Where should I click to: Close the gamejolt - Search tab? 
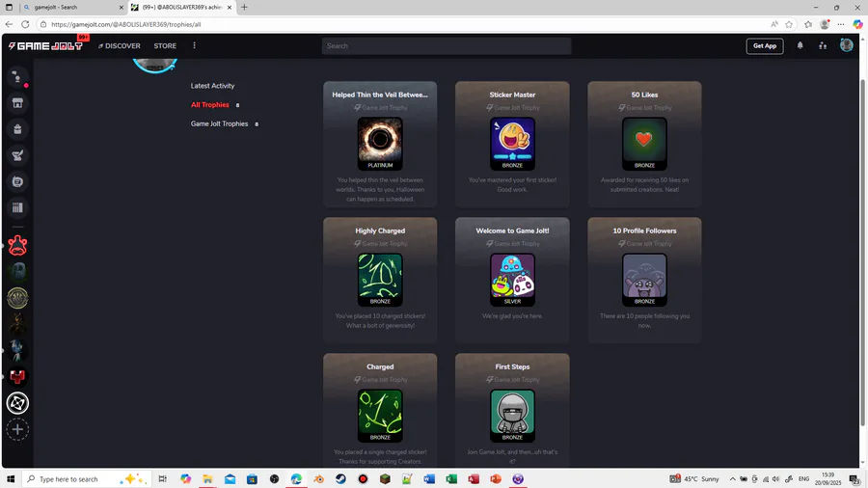tap(122, 7)
